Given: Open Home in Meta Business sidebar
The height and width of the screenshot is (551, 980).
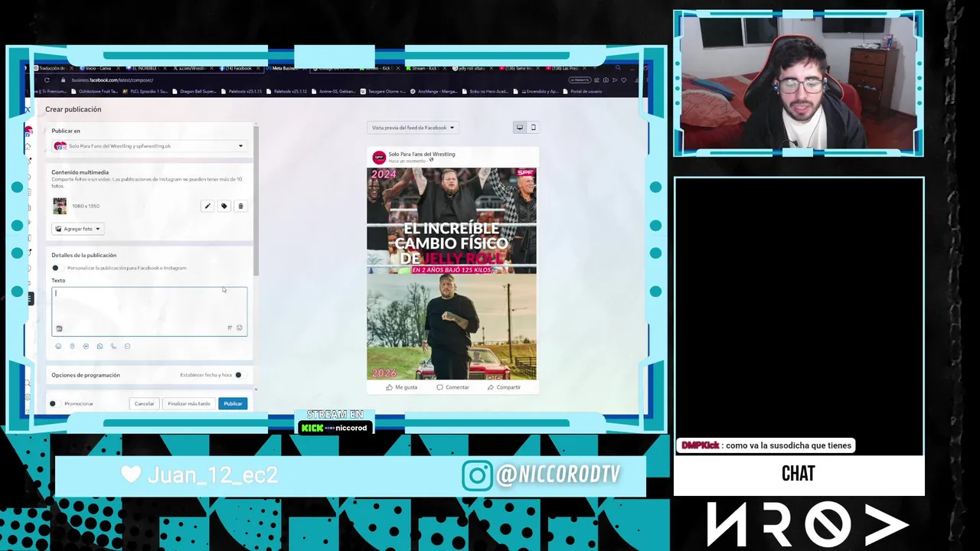Looking at the screenshot, I should pos(28,146).
